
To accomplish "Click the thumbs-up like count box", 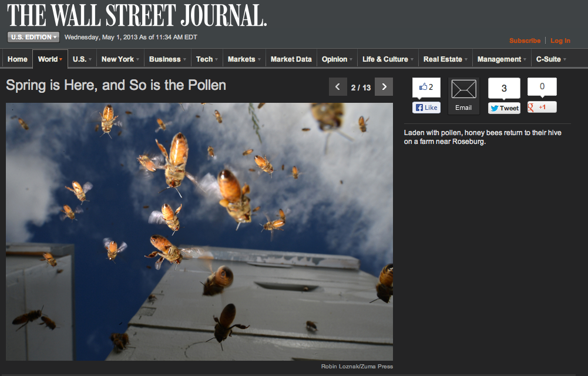I will coord(426,88).
